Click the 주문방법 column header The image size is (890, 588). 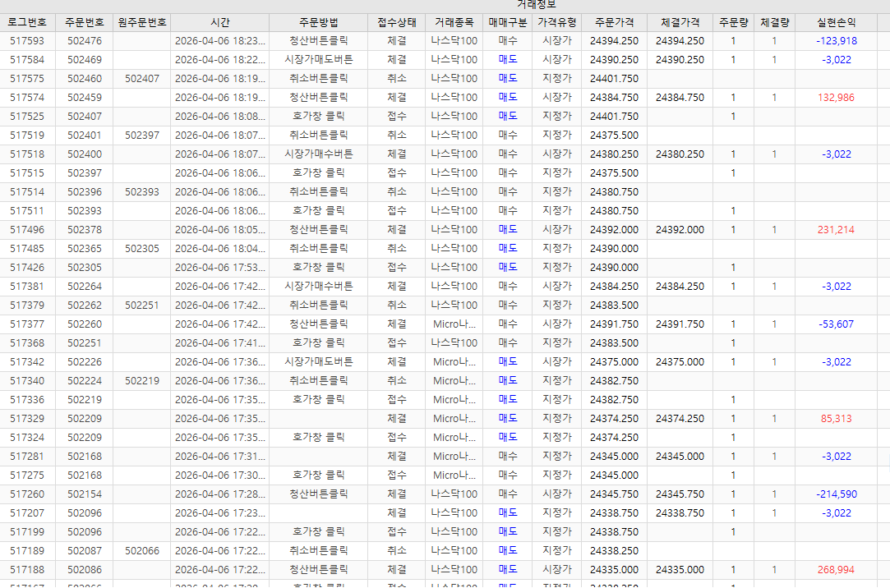click(x=318, y=23)
